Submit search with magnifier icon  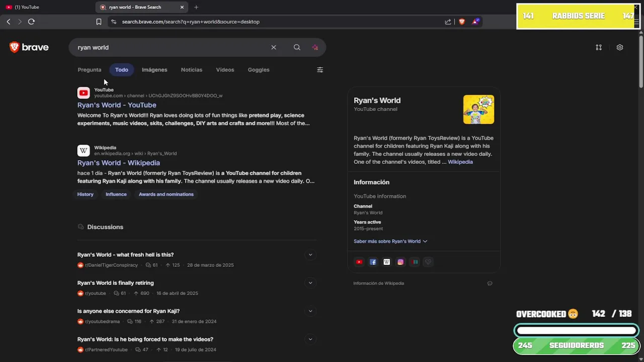point(297,47)
